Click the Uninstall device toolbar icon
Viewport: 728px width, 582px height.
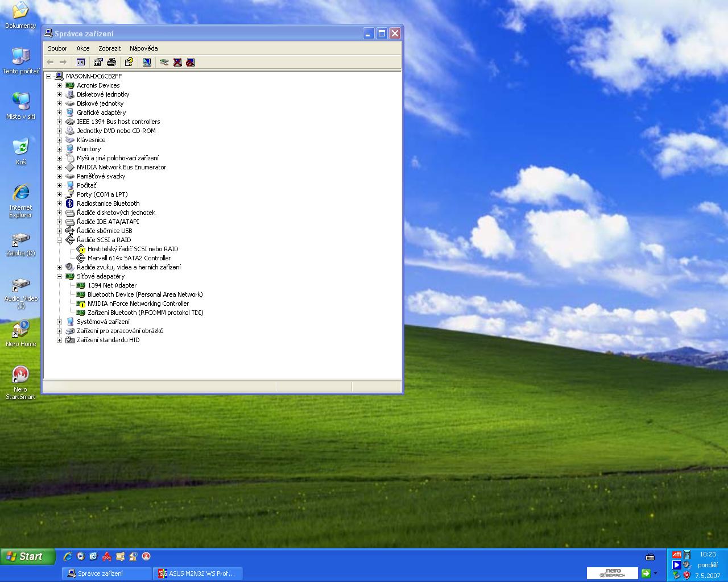177,62
